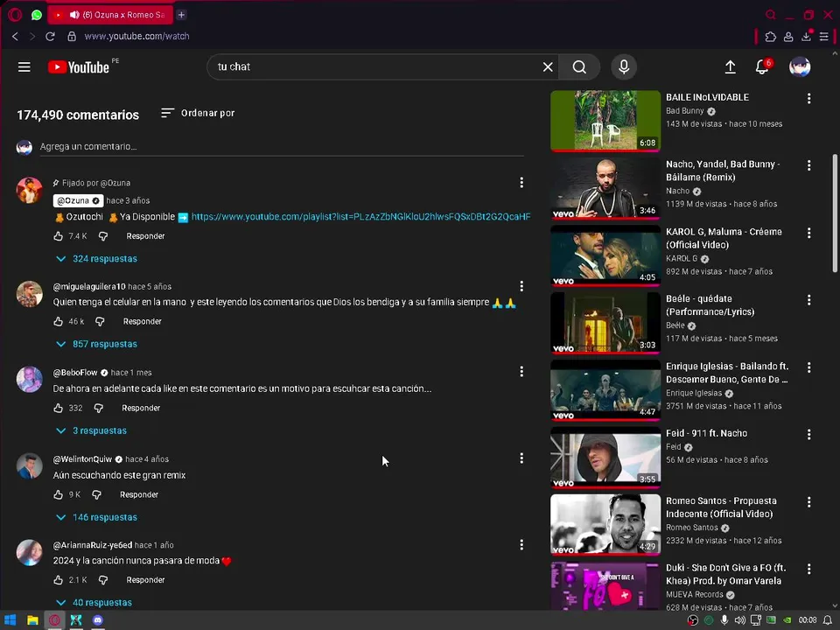
Task: Open more options for BAILE INoLVIDABLE video
Action: pyautogui.click(x=808, y=99)
